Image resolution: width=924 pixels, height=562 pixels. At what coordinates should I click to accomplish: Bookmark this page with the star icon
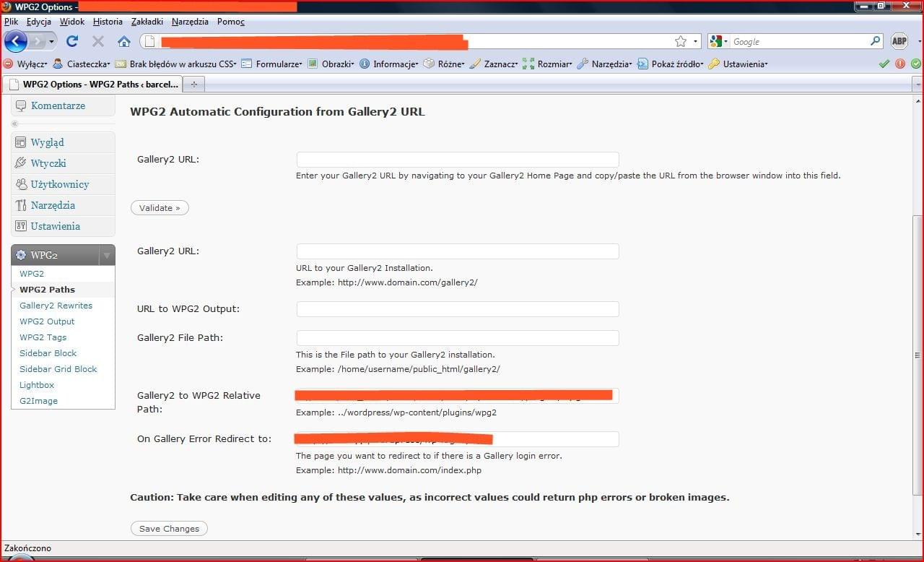click(x=681, y=41)
